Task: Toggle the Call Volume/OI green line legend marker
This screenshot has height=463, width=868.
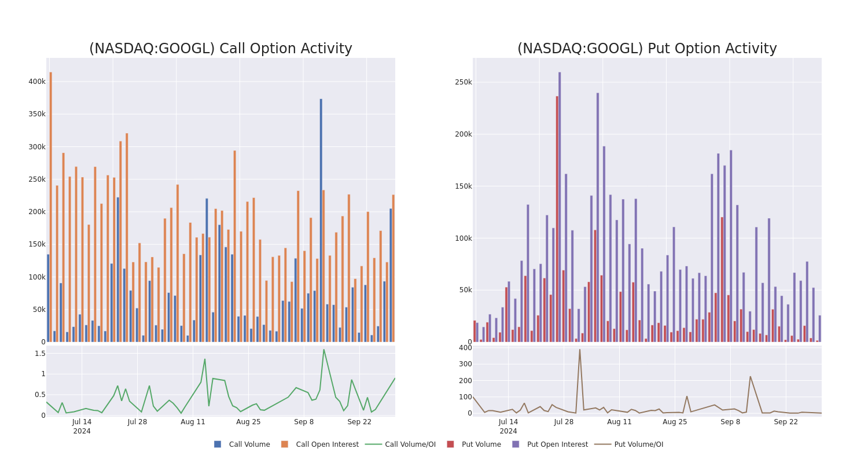Action: pos(373,444)
